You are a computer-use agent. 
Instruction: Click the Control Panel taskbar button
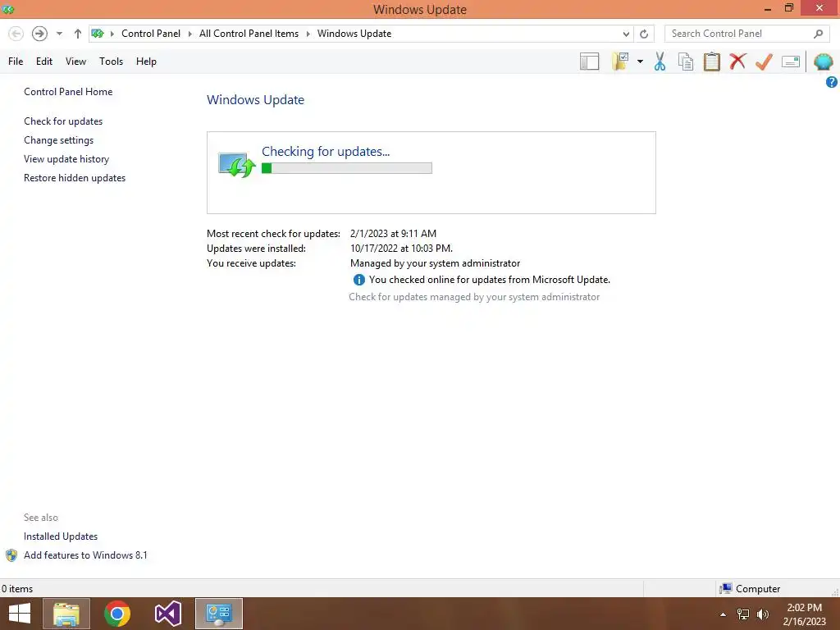[x=219, y=614]
